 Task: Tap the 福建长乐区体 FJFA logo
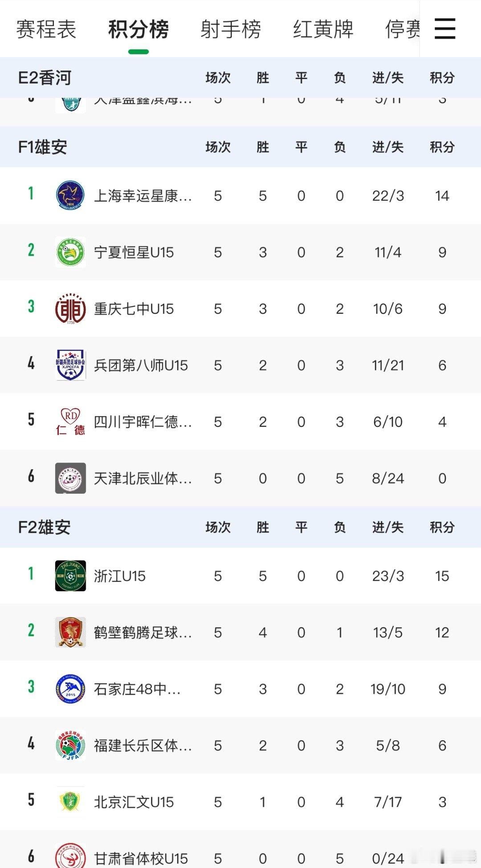tap(70, 745)
